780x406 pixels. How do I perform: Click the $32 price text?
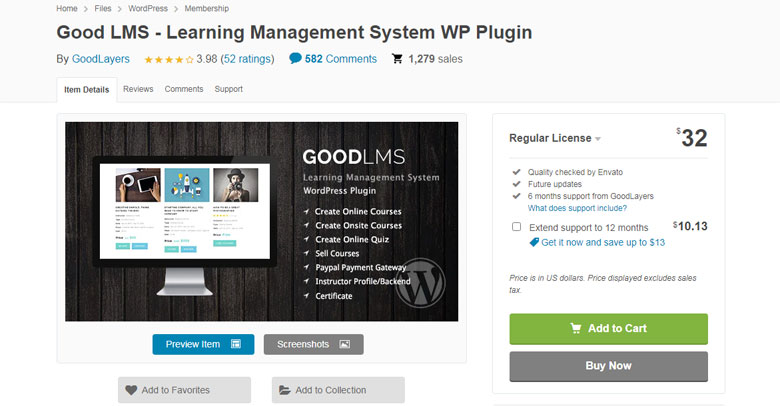692,138
